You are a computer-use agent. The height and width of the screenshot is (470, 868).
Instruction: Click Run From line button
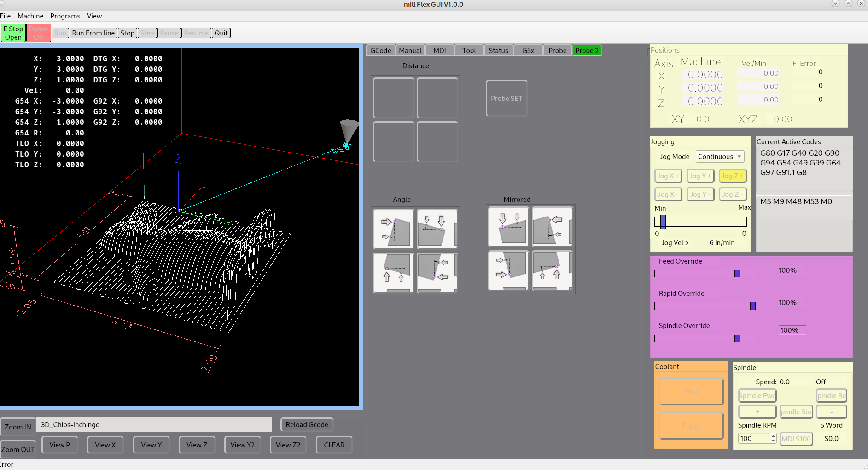pos(93,33)
